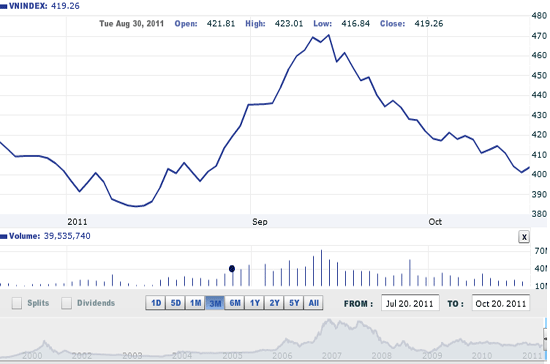
Task: Close the Volume panel with the X button
Action: 524,237
